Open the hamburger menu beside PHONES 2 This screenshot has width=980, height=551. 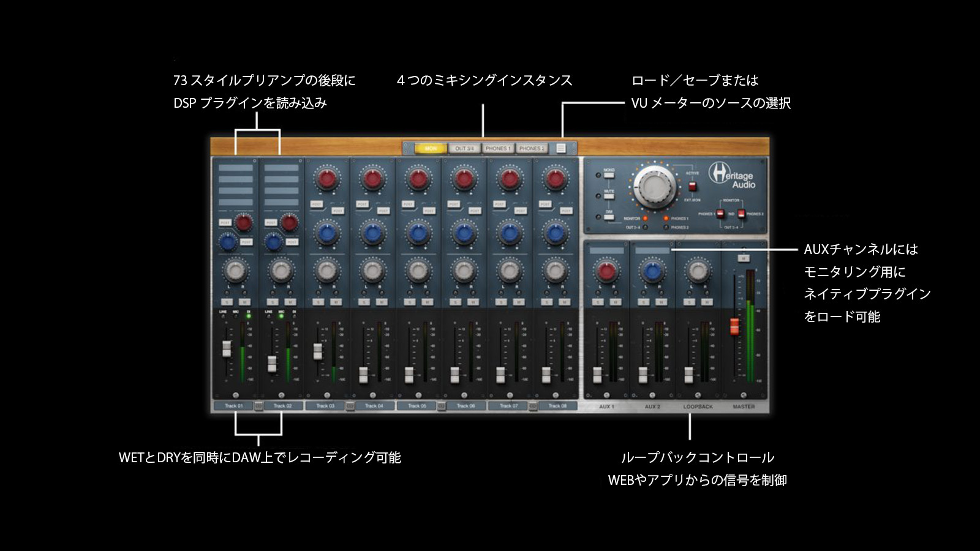[x=561, y=148]
